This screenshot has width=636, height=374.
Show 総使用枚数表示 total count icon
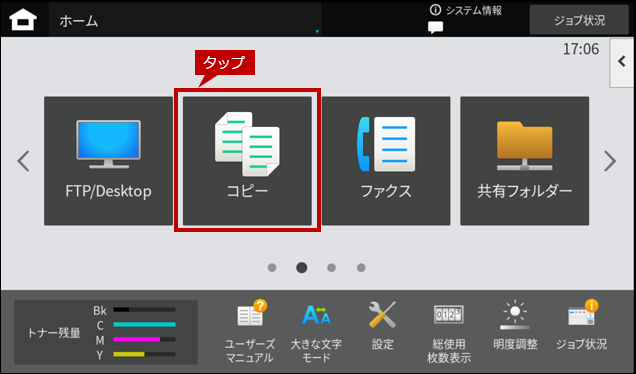tap(449, 331)
